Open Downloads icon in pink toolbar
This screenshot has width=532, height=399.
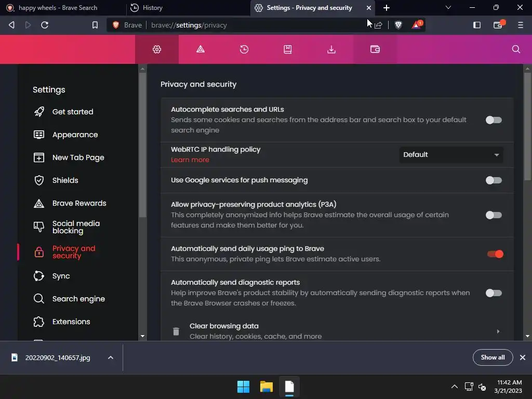(331, 49)
